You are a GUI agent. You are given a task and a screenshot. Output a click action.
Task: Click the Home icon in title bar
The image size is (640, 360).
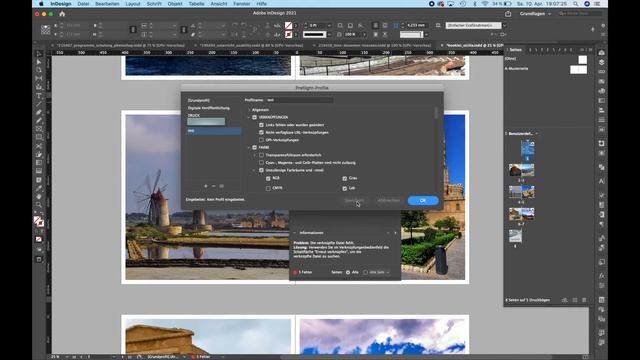click(x=62, y=14)
